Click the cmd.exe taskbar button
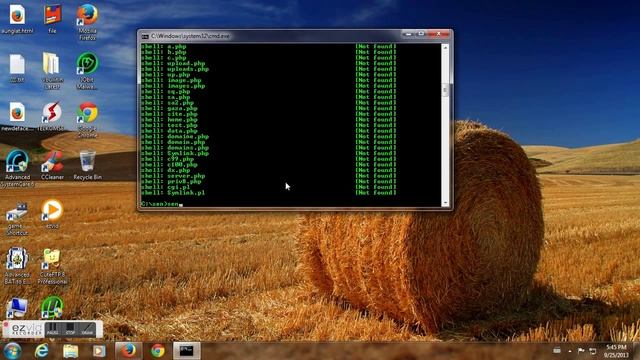Screen dimensions: 640x360 tap(187, 351)
